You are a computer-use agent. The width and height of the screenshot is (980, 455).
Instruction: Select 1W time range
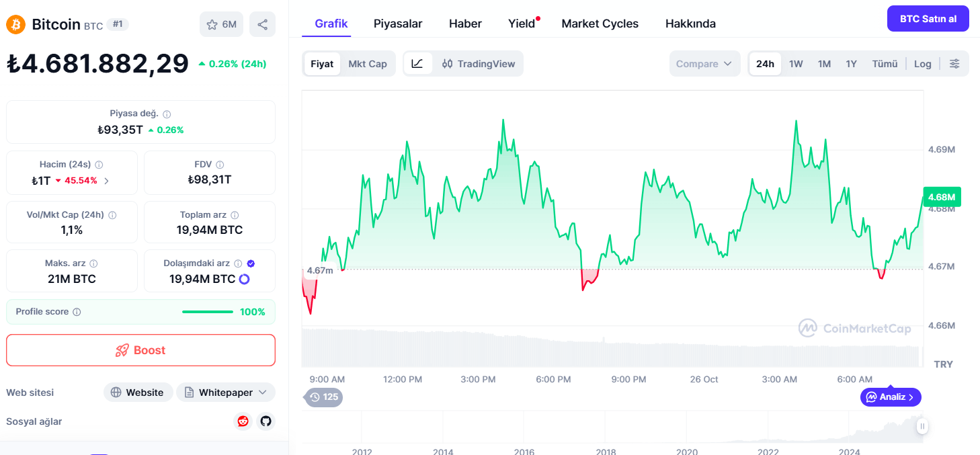[796, 64]
